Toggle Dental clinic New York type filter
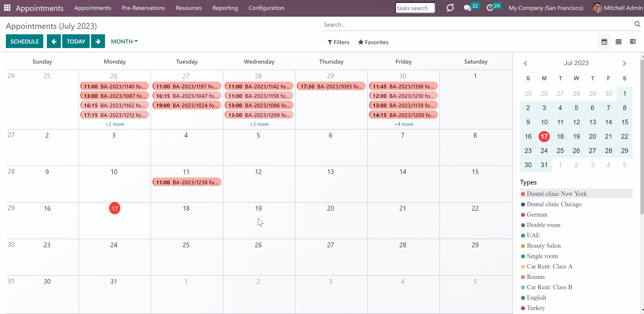The image size is (644, 314). [x=576, y=193]
